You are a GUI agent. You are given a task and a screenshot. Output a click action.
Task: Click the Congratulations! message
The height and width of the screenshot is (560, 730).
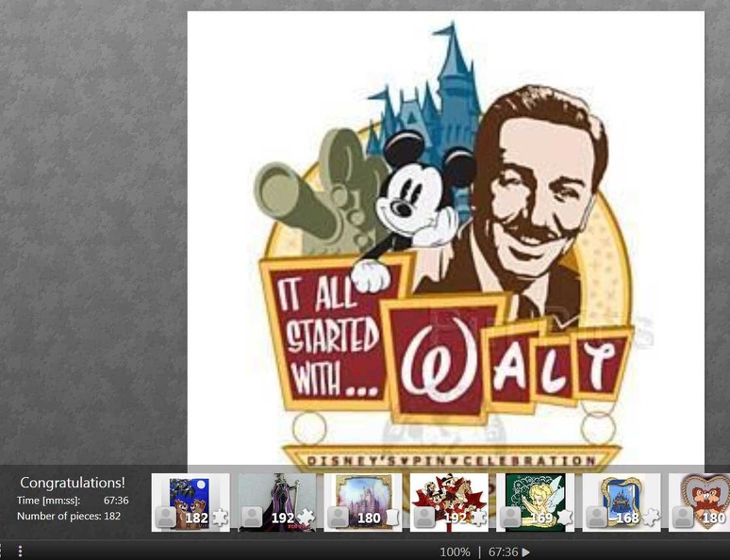click(73, 483)
